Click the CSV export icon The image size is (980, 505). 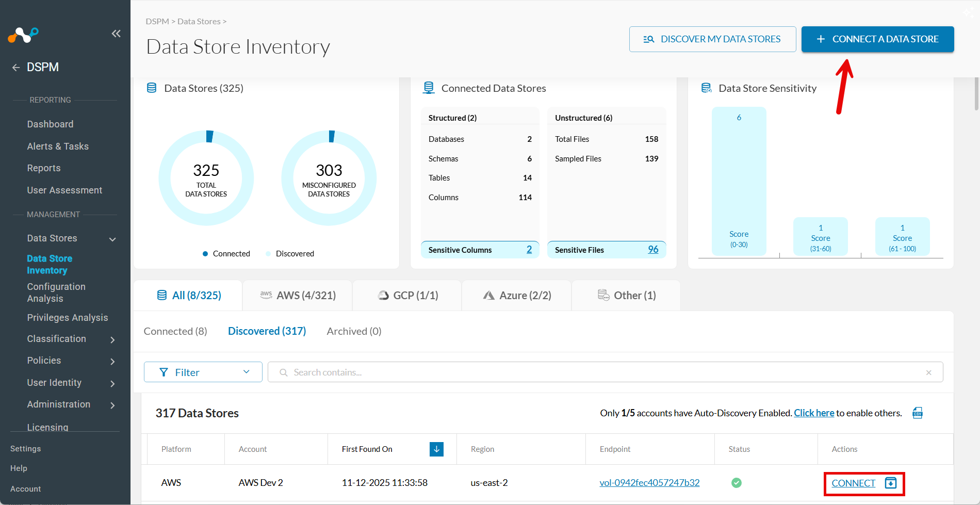(918, 413)
